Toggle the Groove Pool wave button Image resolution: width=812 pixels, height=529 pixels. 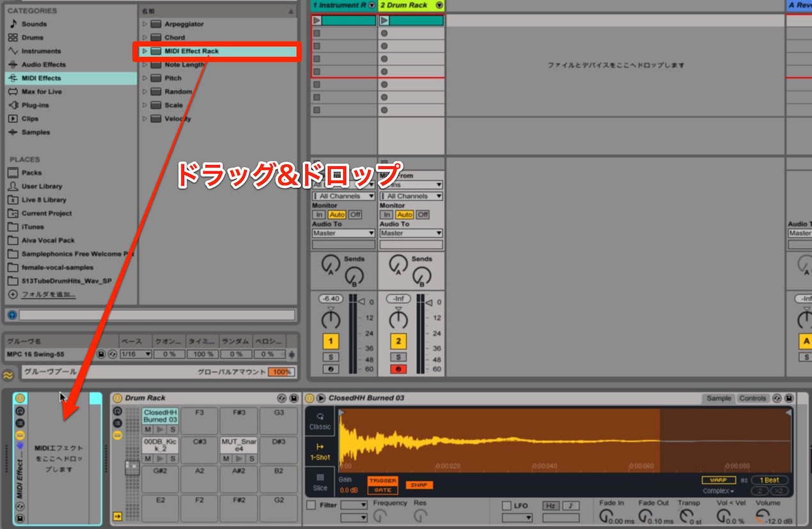[8, 375]
